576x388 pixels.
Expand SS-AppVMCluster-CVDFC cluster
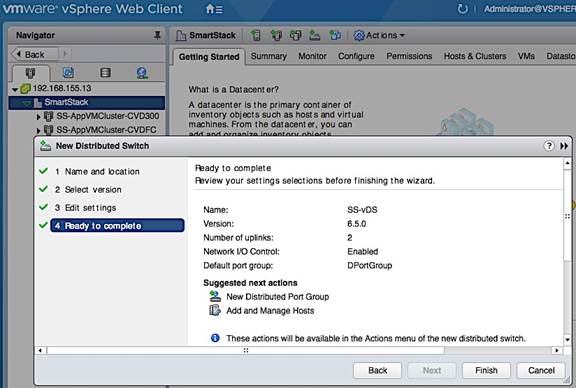point(38,130)
